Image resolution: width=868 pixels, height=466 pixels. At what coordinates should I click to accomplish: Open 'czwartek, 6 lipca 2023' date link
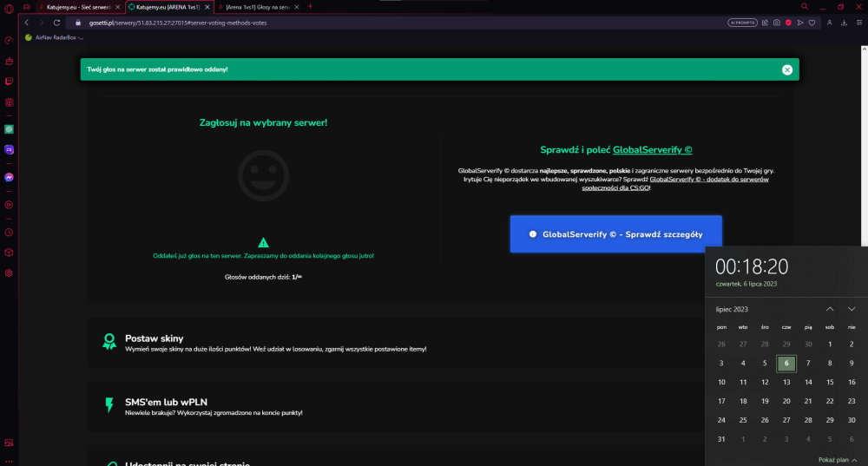coord(746,284)
